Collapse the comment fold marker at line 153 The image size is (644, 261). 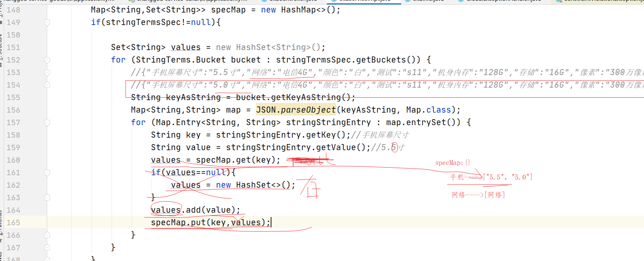pyautogui.click(x=47, y=73)
